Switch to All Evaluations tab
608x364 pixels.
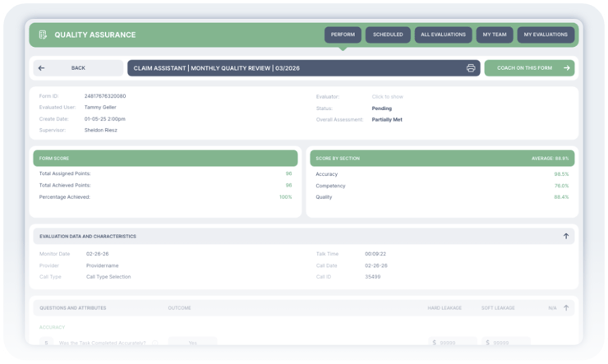443,35
